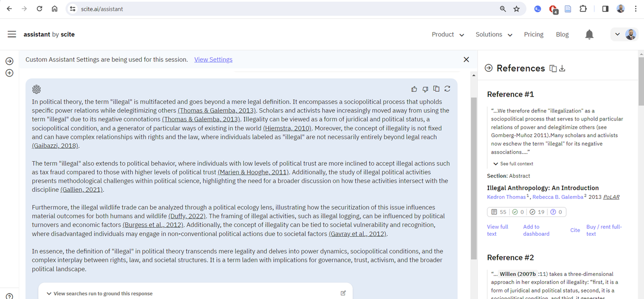Expand View searches run to ground this response
Image resolution: width=644 pixels, height=299 pixels.
[x=99, y=293]
